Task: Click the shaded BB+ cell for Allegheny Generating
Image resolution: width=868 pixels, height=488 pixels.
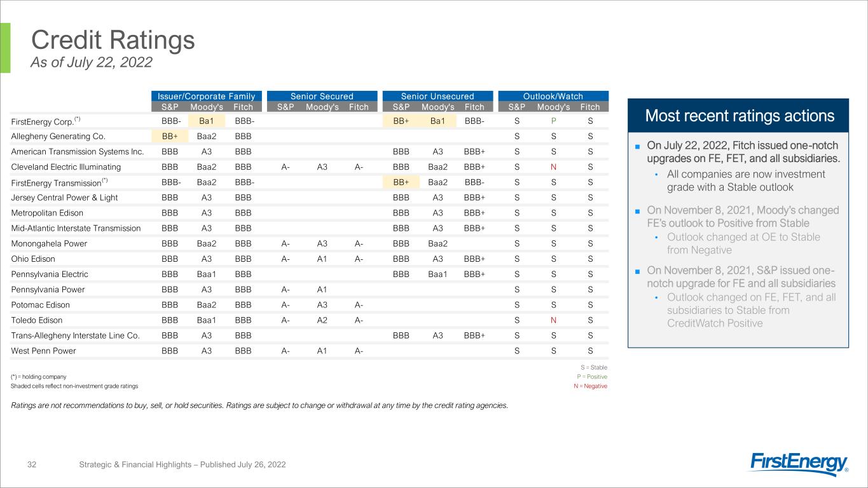Action: [170, 136]
